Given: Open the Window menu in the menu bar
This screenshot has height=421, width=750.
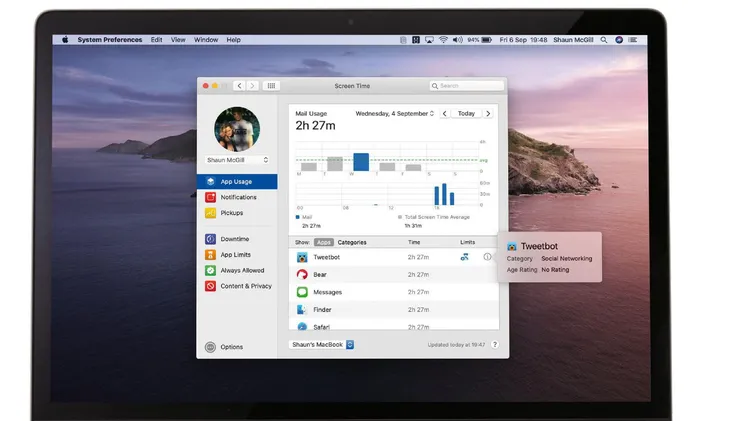Looking at the screenshot, I should click(x=205, y=39).
